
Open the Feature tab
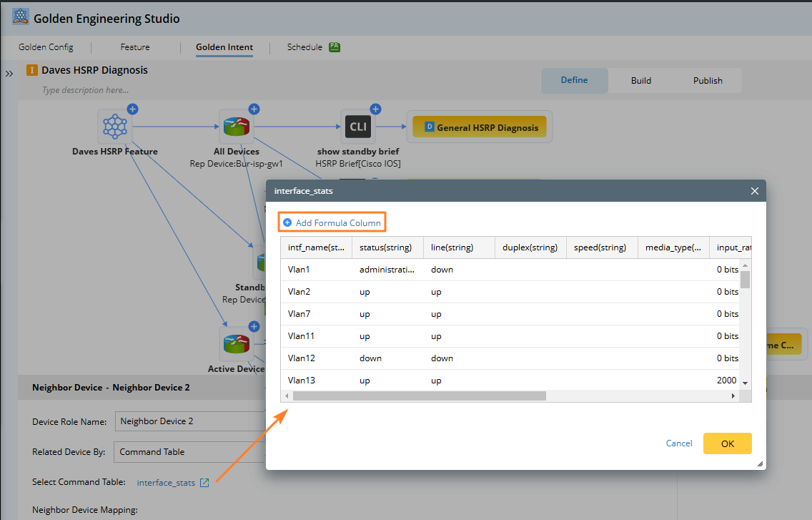(135, 47)
